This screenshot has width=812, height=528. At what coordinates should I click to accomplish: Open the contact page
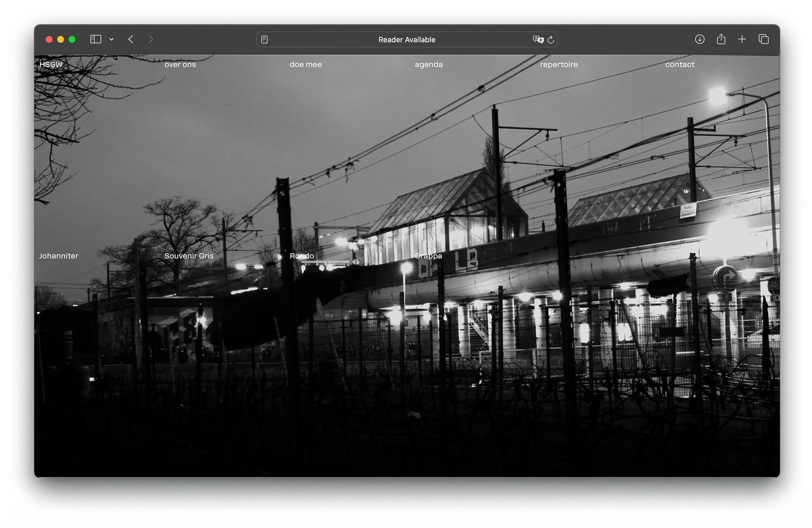click(679, 64)
